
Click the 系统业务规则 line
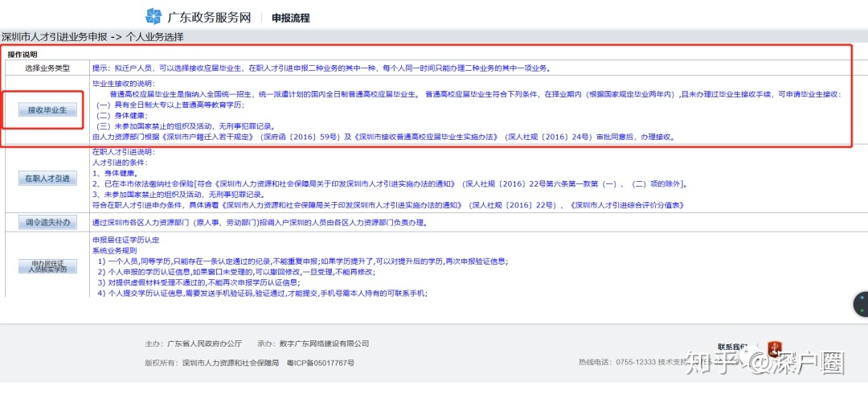point(115,251)
